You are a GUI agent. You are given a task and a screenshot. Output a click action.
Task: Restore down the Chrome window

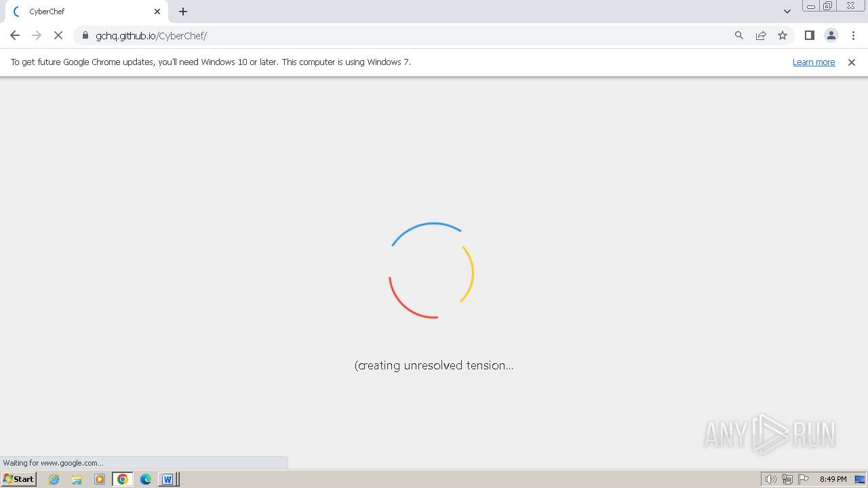click(828, 6)
